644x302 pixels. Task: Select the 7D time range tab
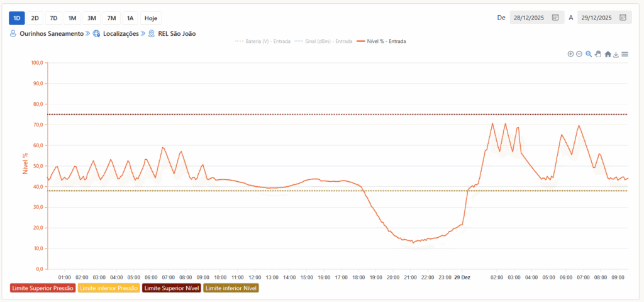pyautogui.click(x=53, y=18)
